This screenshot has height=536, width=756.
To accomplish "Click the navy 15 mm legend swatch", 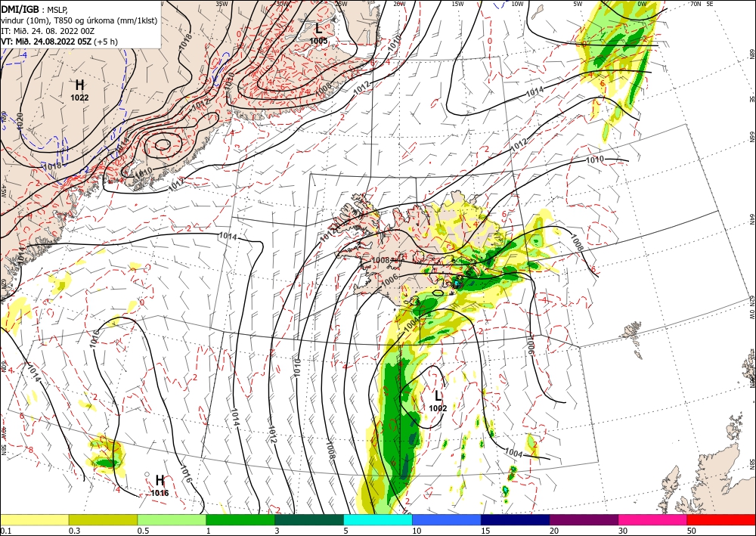I will point(516,519).
